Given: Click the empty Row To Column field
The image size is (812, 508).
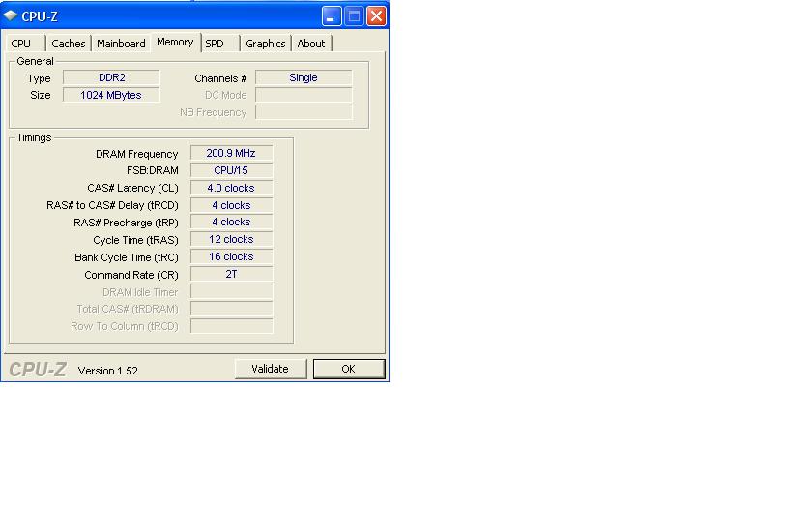Looking at the screenshot, I should click(231, 326).
